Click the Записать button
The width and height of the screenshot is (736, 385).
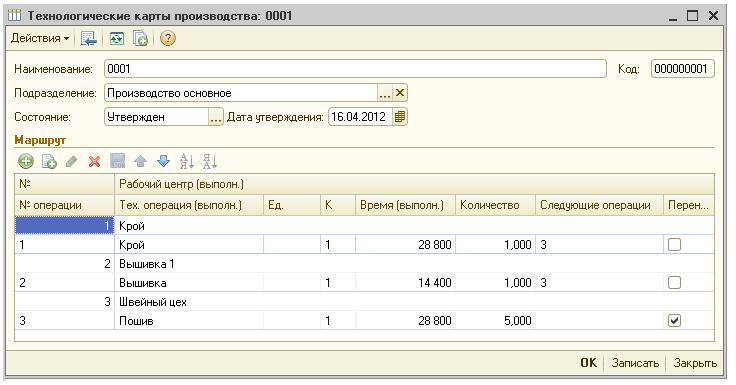(635, 363)
